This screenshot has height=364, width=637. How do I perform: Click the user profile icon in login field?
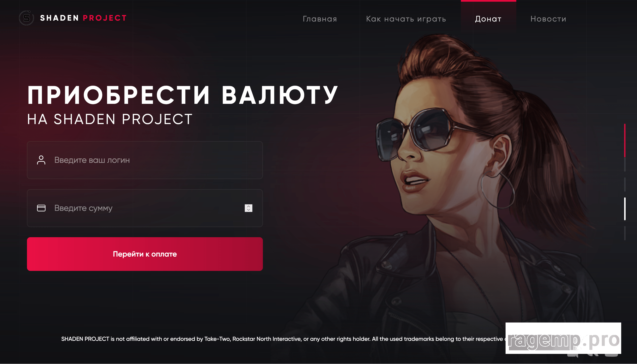point(41,160)
